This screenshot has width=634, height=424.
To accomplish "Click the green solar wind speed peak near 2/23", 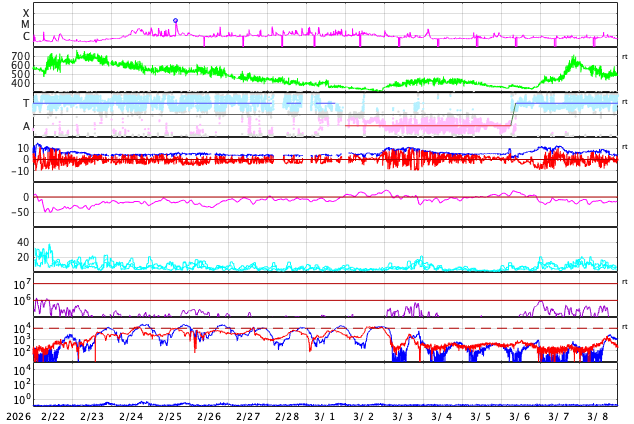I will click(80, 55).
